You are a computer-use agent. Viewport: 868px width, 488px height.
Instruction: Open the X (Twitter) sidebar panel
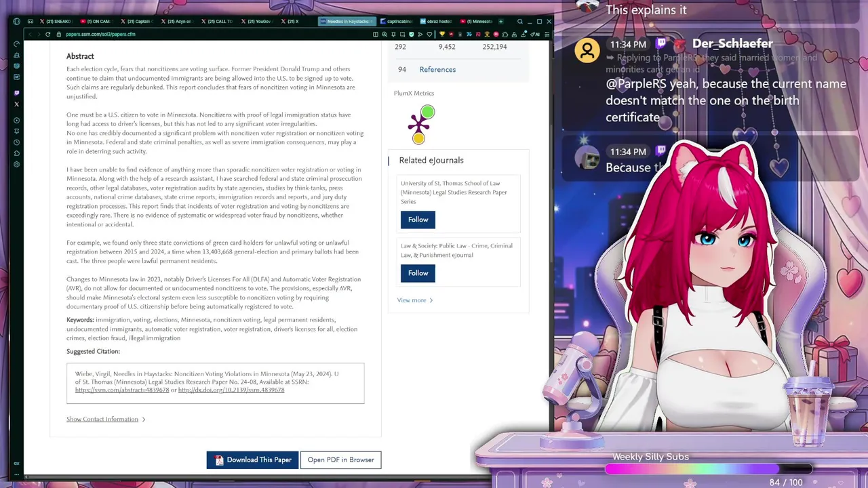coord(16,104)
